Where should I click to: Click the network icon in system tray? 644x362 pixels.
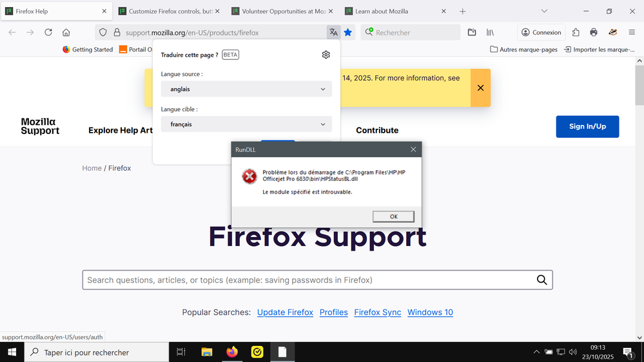point(561,352)
